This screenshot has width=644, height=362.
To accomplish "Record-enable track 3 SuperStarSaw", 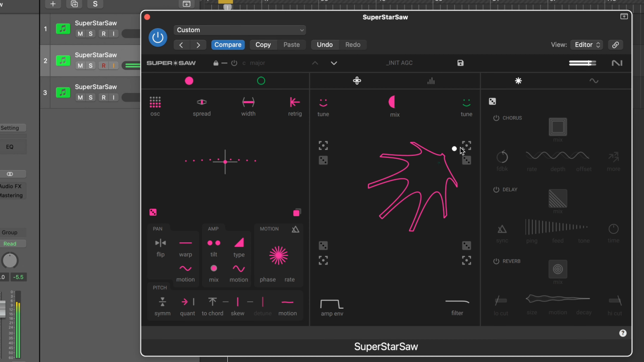I will pyautogui.click(x=103, y=98).
